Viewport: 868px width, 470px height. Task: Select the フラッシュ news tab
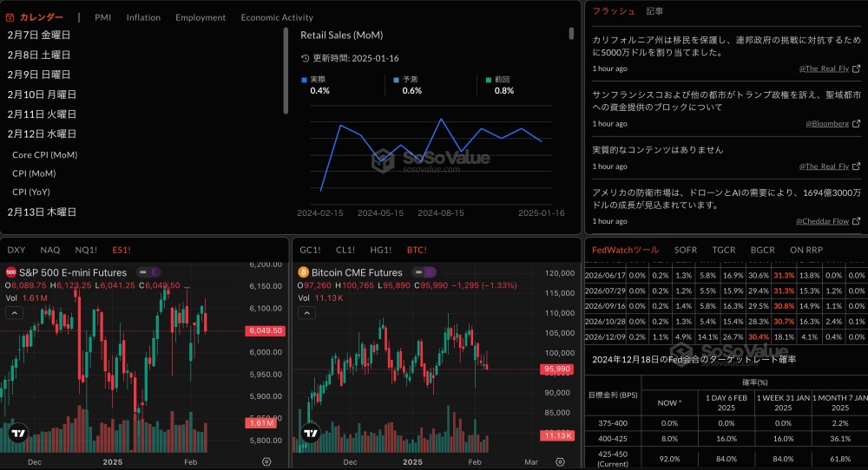[x=614, y=11]
